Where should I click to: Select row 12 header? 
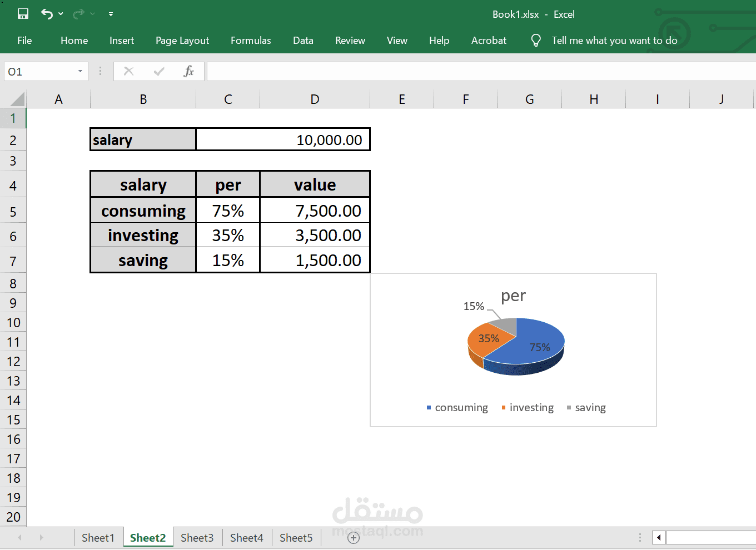(13, 362)
